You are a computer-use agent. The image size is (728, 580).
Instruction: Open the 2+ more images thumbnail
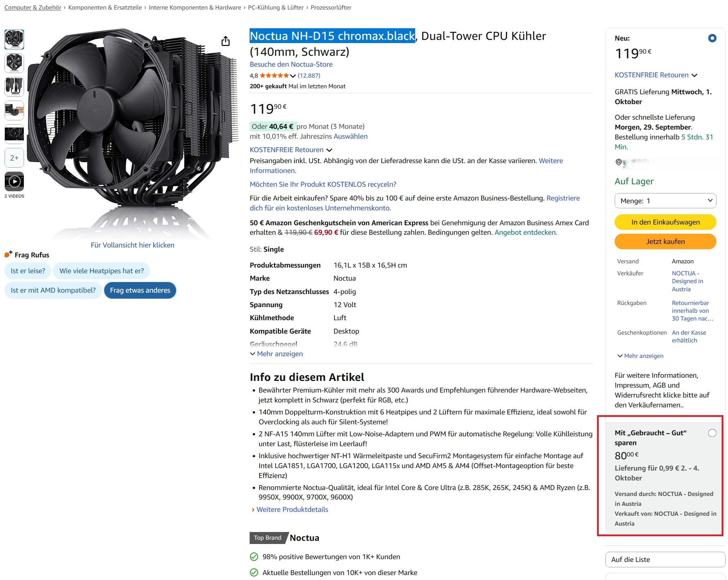tap(14, 158)
